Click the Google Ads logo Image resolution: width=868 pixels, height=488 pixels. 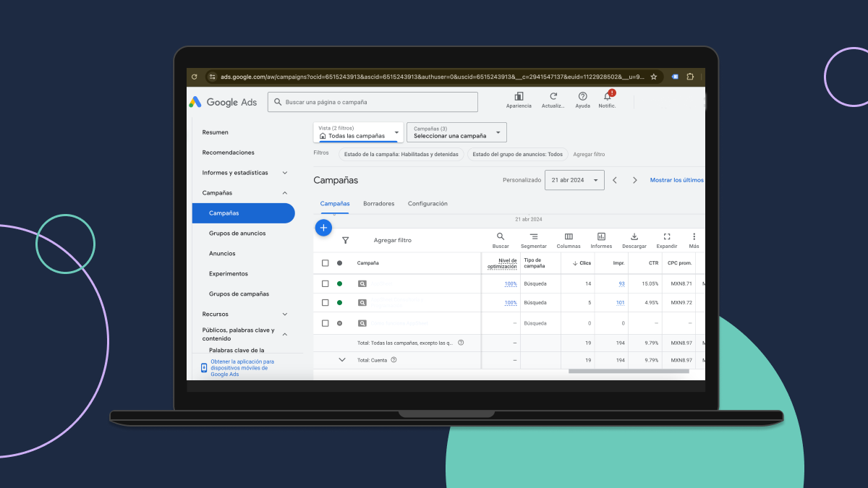(x=223, y=102)
